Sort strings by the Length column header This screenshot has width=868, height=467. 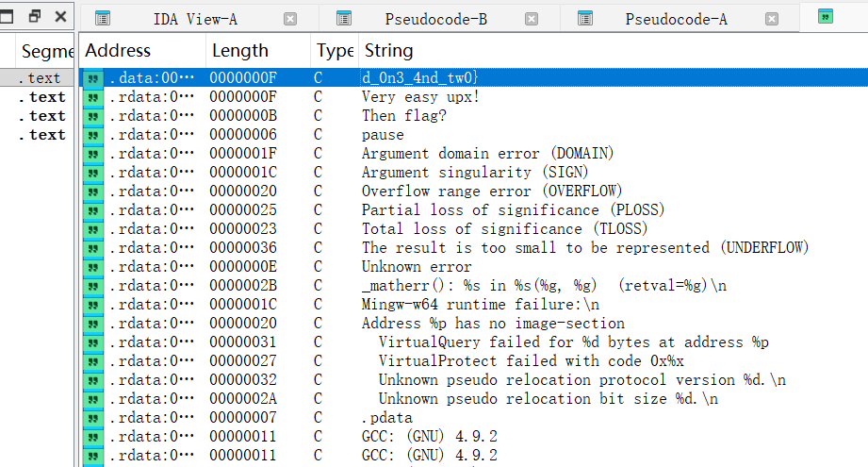(239, 51)
